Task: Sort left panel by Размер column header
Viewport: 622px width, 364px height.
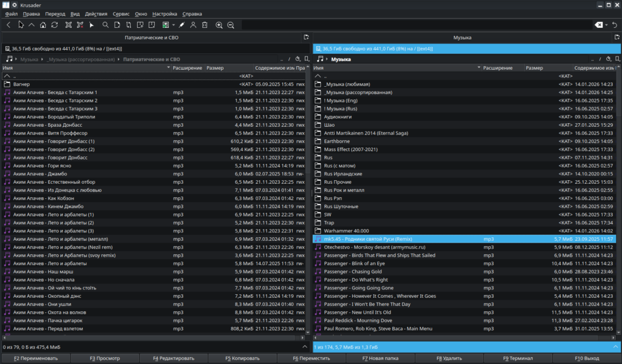Action: [x=216, y=68]
